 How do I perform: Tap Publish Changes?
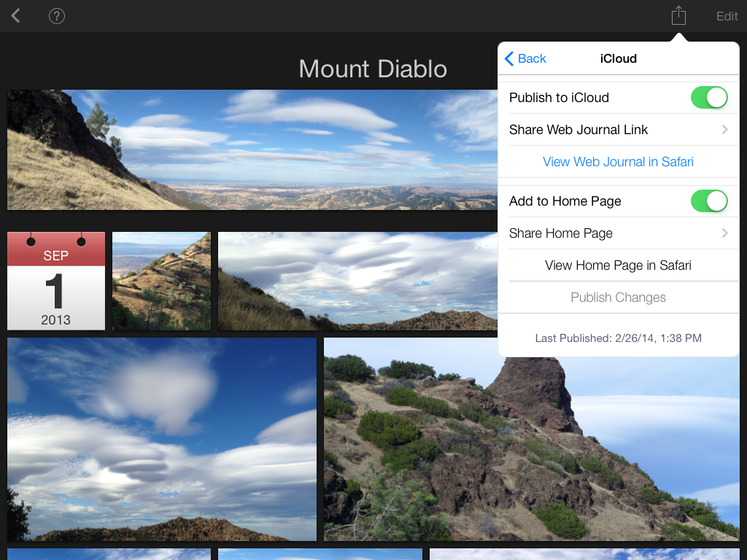pyautogui.click(x=619, y=297)
